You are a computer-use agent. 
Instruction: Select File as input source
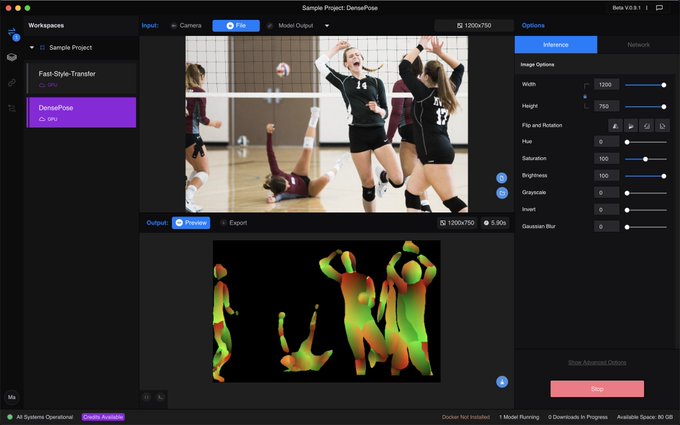coord(236,26)
